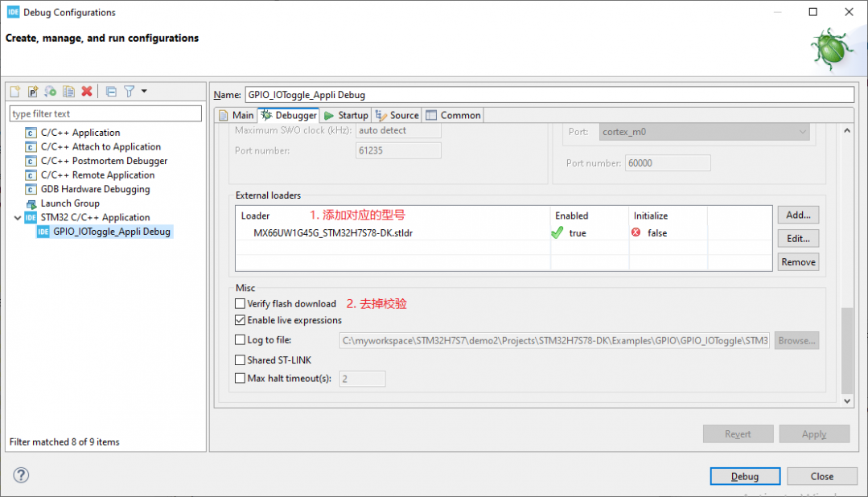Click the Apply button

coord(814,434)
